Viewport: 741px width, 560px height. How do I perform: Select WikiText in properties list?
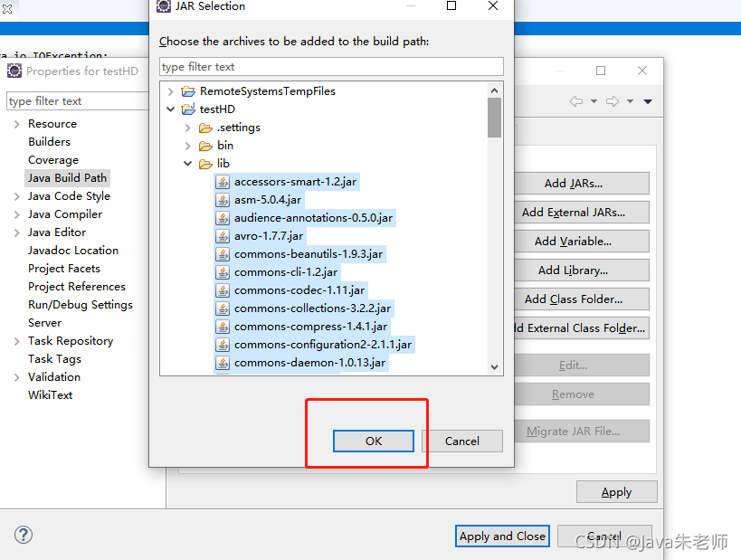point(50,395)
